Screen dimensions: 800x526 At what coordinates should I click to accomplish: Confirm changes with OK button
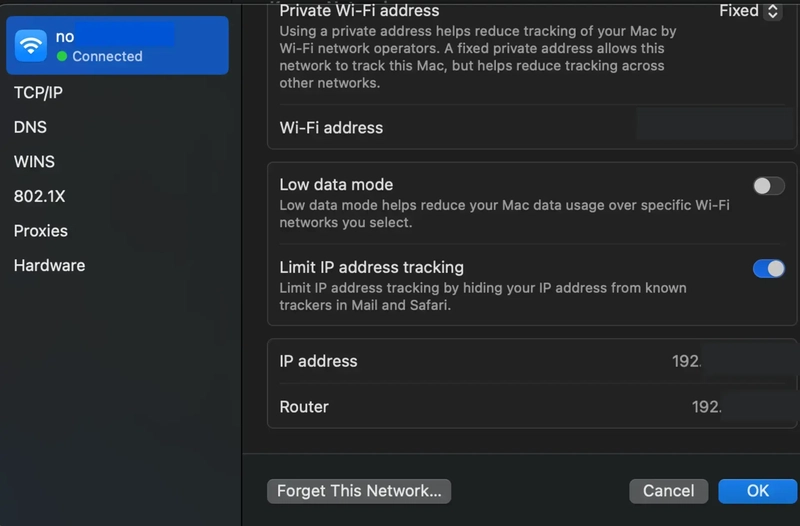[758, 491]
